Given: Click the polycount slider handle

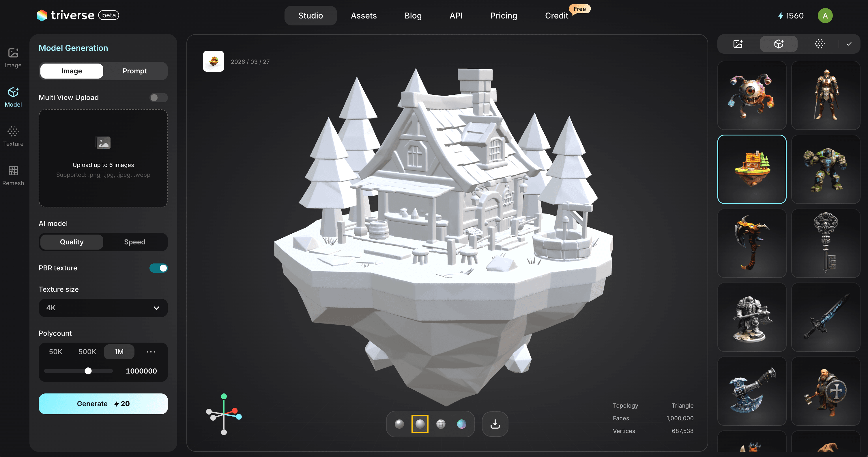Looking at the screenshot, I should pyautogui.click(x=88, y=371).
